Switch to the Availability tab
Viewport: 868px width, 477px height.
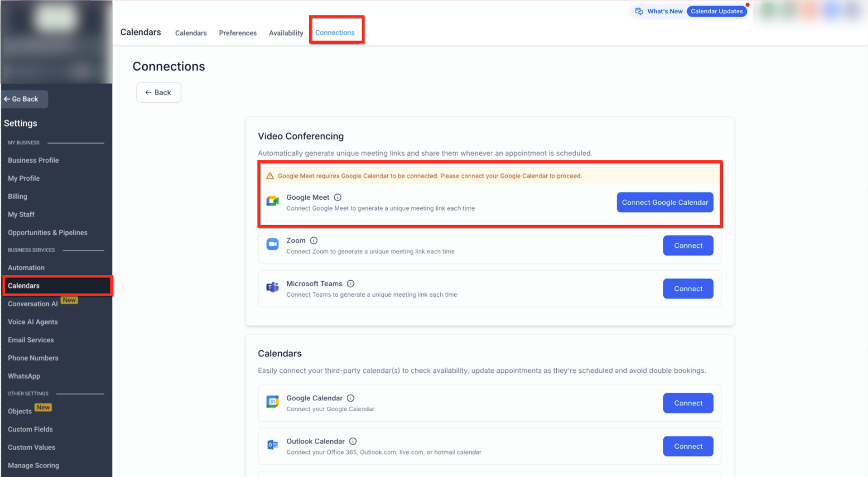pos(286,33)
